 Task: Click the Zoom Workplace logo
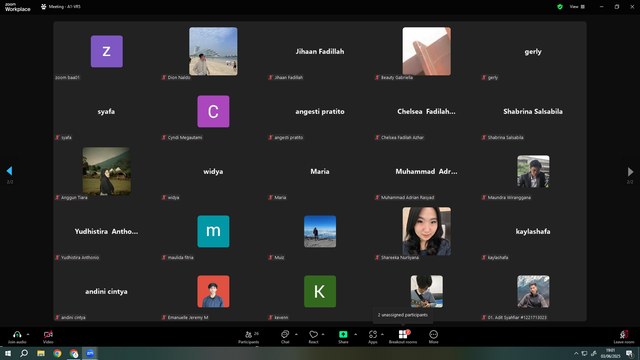coord(18,7)
